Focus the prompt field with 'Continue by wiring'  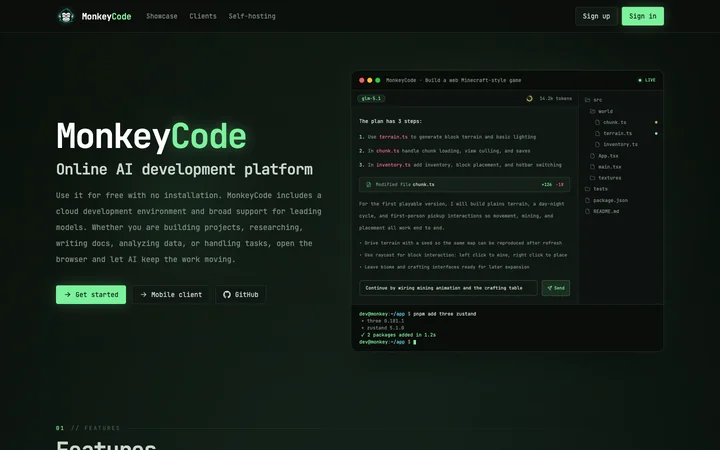point(448,288)
